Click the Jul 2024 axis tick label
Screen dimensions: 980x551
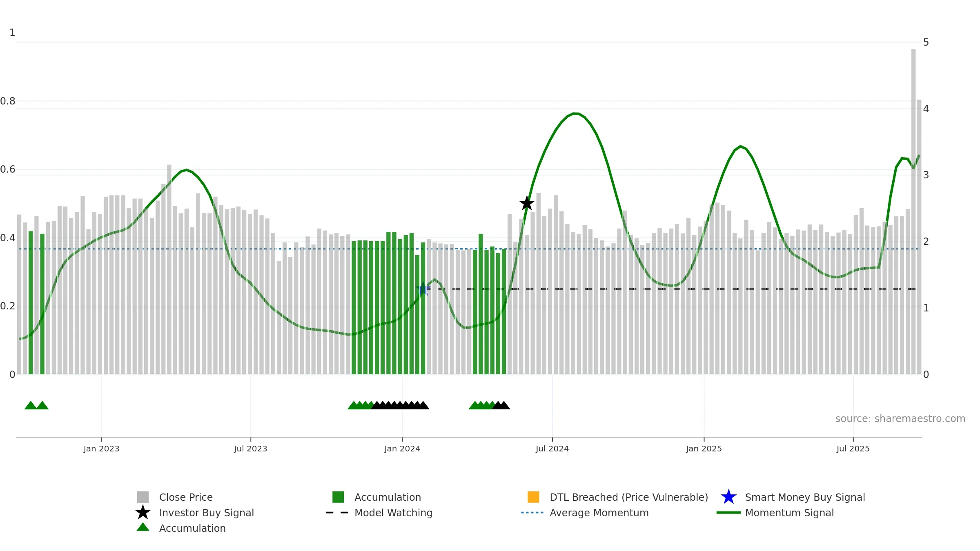click(x=552, y=449)
